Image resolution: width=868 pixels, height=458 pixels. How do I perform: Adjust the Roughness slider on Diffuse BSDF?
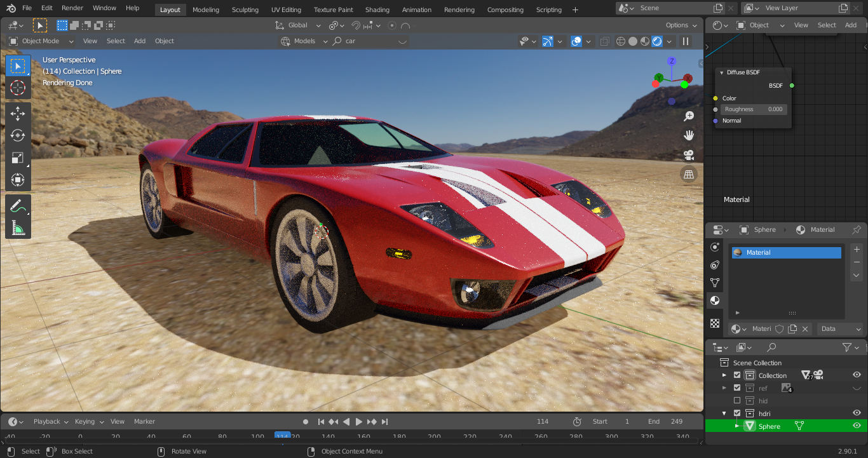pos(754,109)
